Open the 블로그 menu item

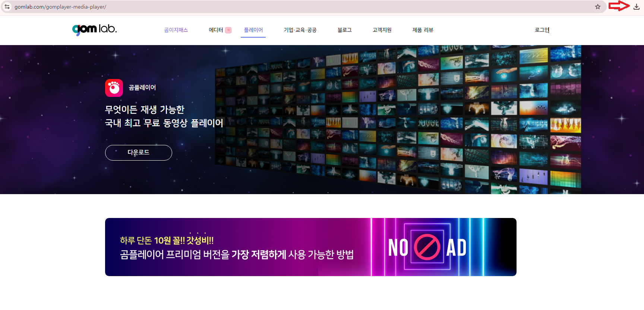pyautogui.click(x=345, y=30)
